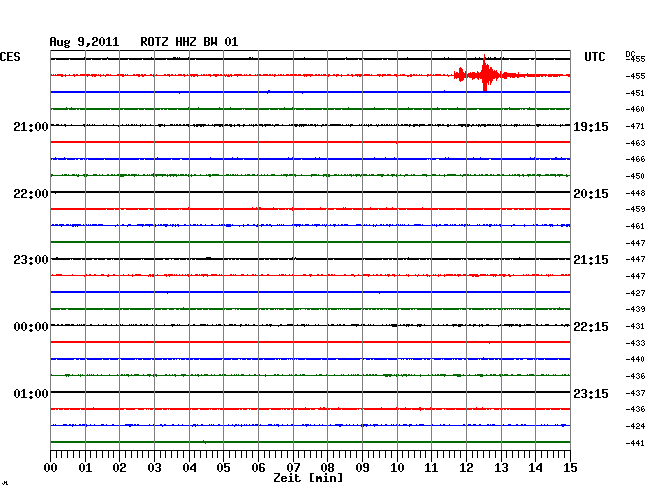
Task: Select the DC offset value "-448"
Action: [x=635, y=193]
